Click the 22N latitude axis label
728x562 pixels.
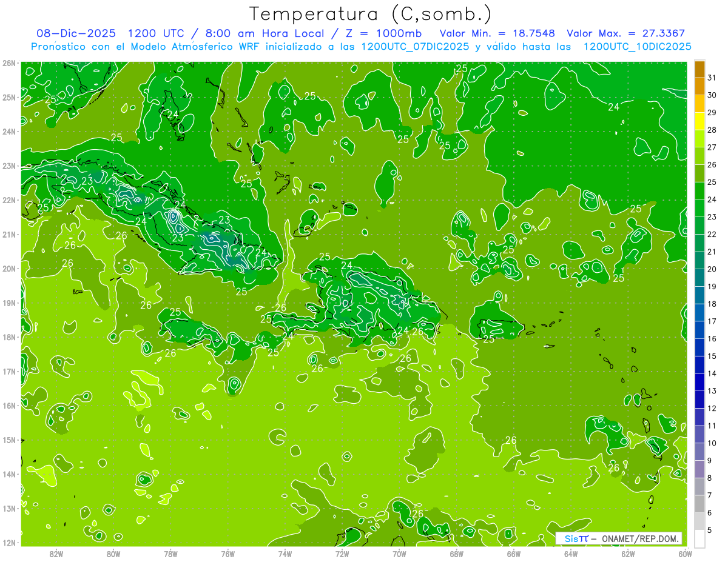(x=8, y=200)
